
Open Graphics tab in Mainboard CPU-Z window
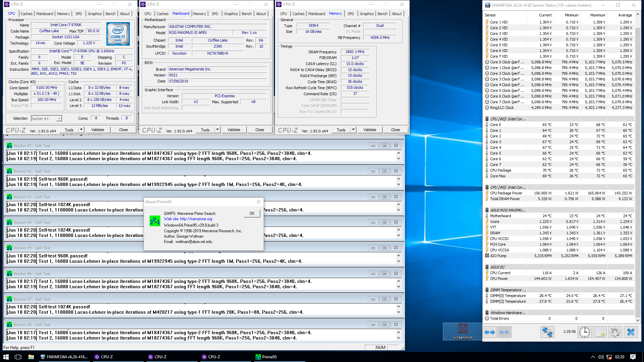click(x=231, y=14)
